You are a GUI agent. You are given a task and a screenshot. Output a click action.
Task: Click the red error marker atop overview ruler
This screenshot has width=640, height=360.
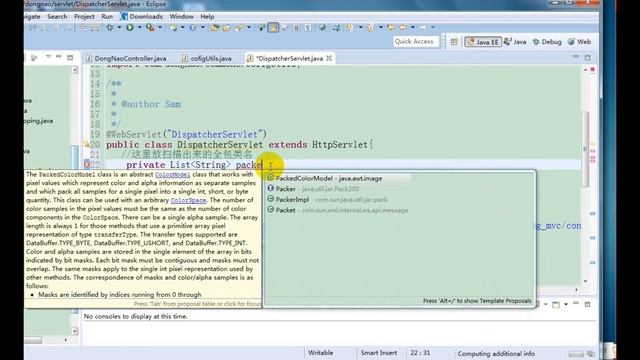click(x=593, y=70)
